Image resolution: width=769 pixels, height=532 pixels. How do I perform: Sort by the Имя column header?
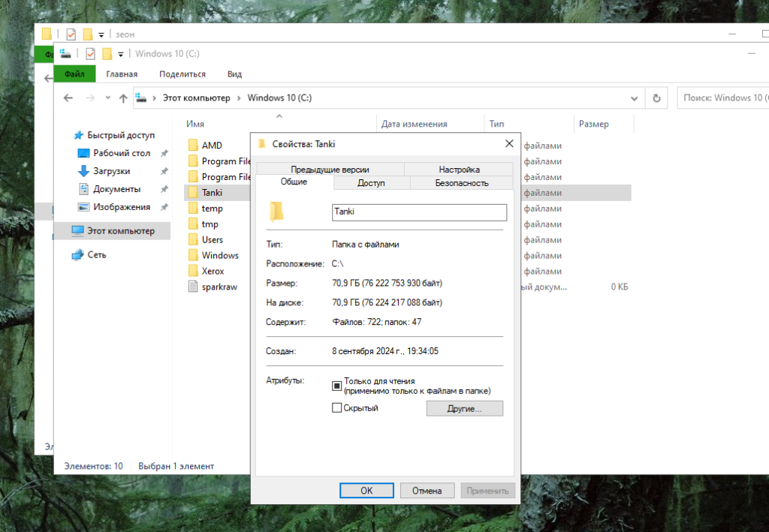tap(195, 124)
